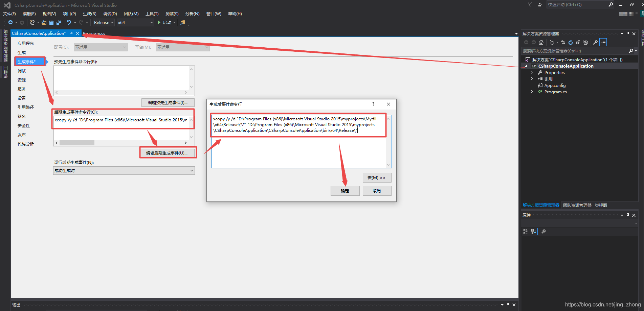644x311 pixels.
Task: Expand the Program.cs tree node
Action: click(532, 92)
